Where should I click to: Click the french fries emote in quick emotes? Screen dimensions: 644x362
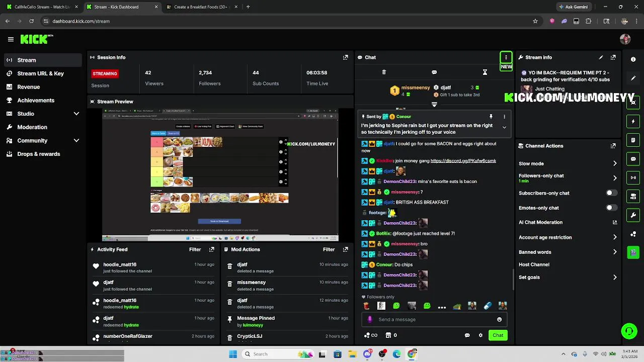coord(366,306)
